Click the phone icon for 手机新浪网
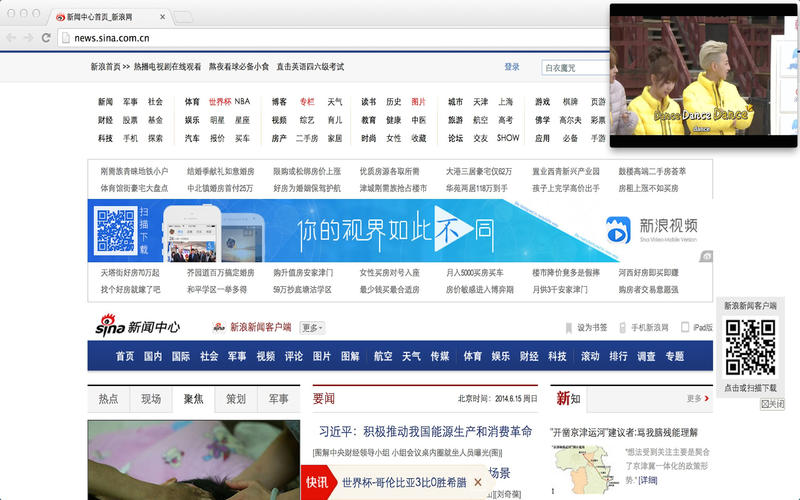 (x=622, y=328)
